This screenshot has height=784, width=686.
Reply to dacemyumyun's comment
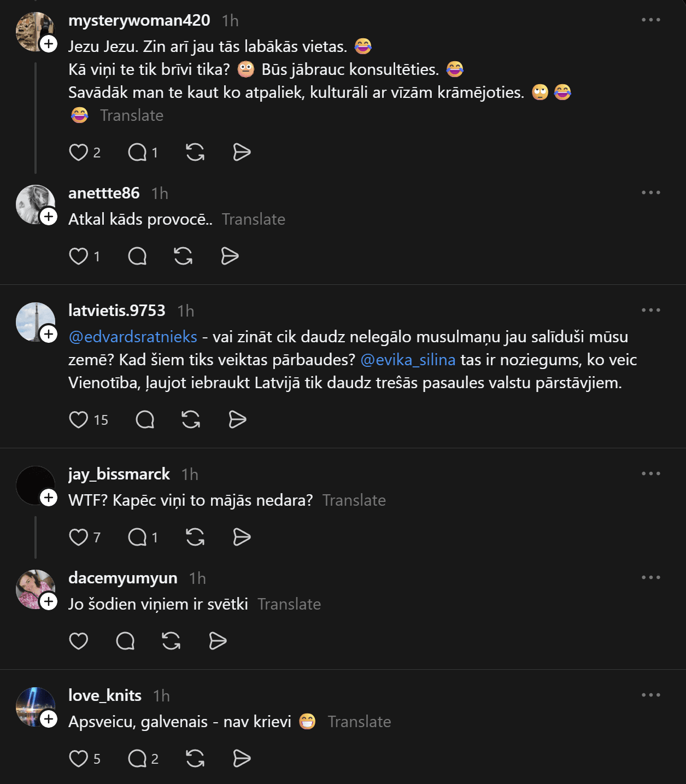point(125,641)
